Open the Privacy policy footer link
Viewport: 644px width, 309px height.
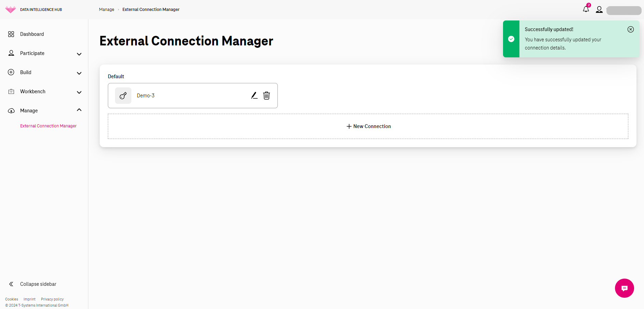tap(52, 299)
